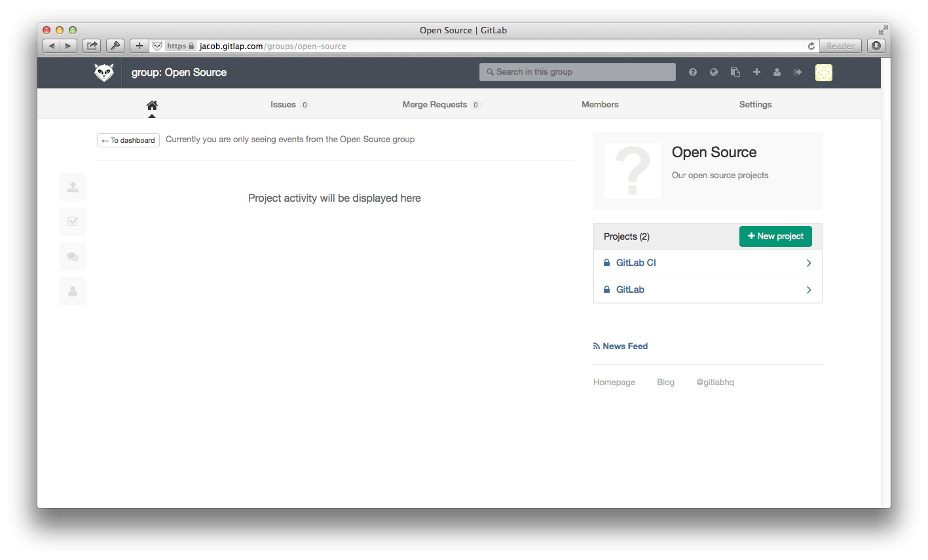
Task: Click the globe public area icon
Action: pyautogui.click(x=714, y=72)
